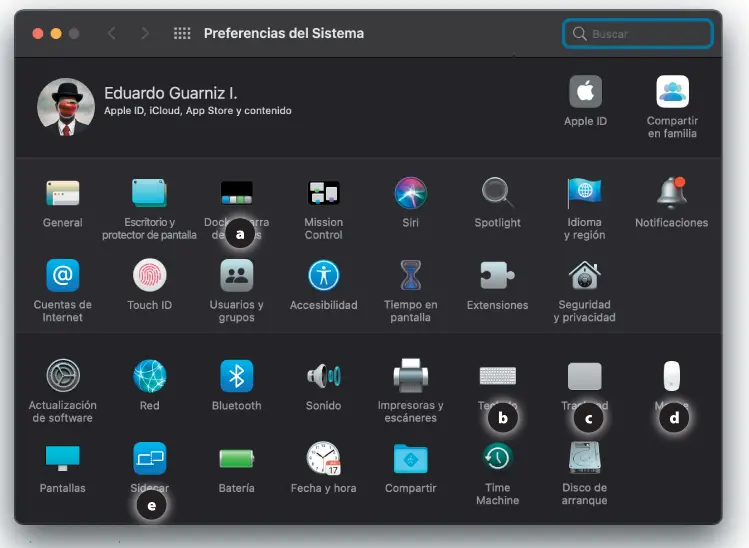Open the Dock and menu bar pane
The width and height of the screenshot is (749, 548).
click(x=236, y=193)
